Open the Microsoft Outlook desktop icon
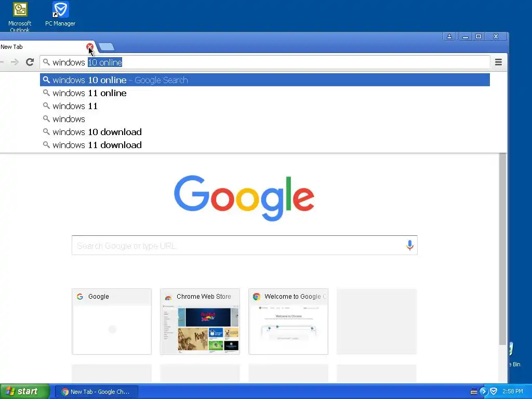 (x=20, y=17)
